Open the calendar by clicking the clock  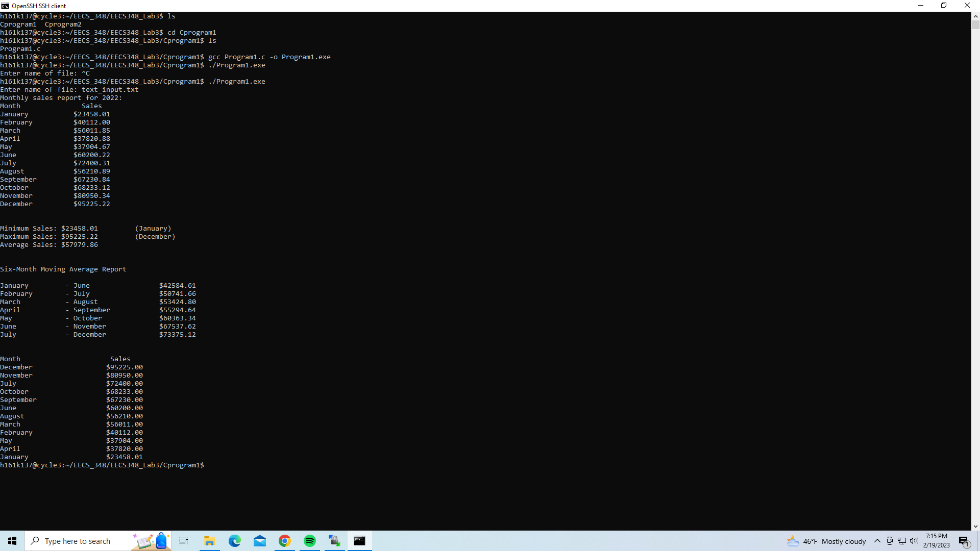tap(936, 541)
